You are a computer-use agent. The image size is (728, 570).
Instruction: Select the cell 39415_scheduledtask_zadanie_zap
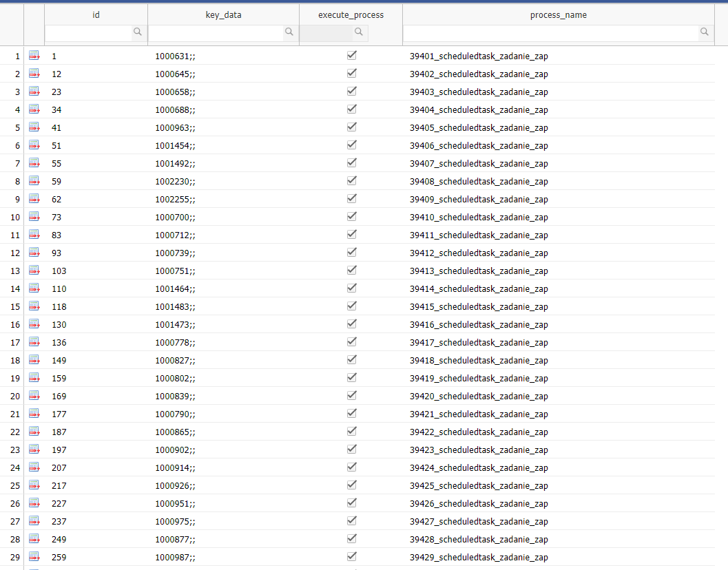(479, 306)
